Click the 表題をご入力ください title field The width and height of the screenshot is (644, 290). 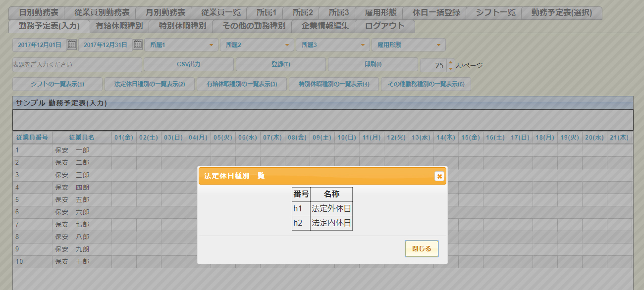click(77, 65)
